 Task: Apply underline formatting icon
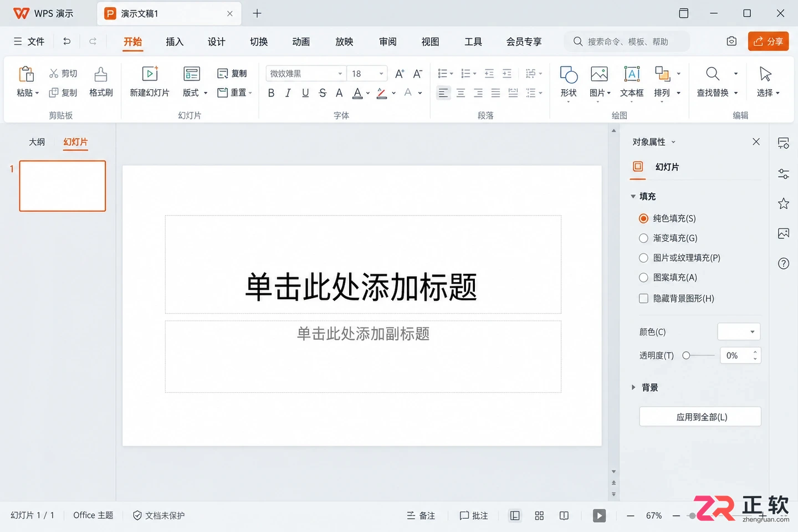click(305, 93)
